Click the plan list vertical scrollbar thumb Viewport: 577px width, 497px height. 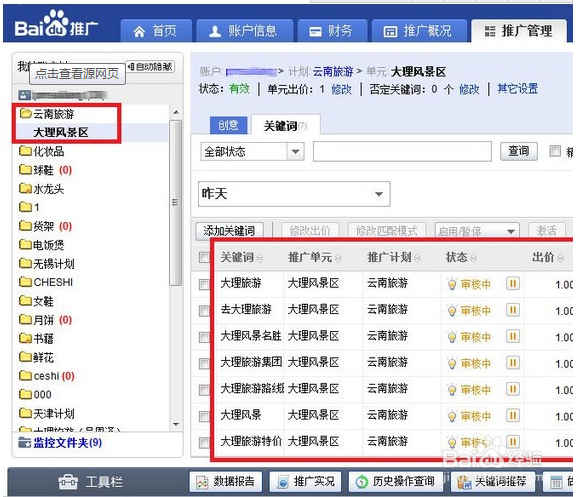(x=176, y=203)
